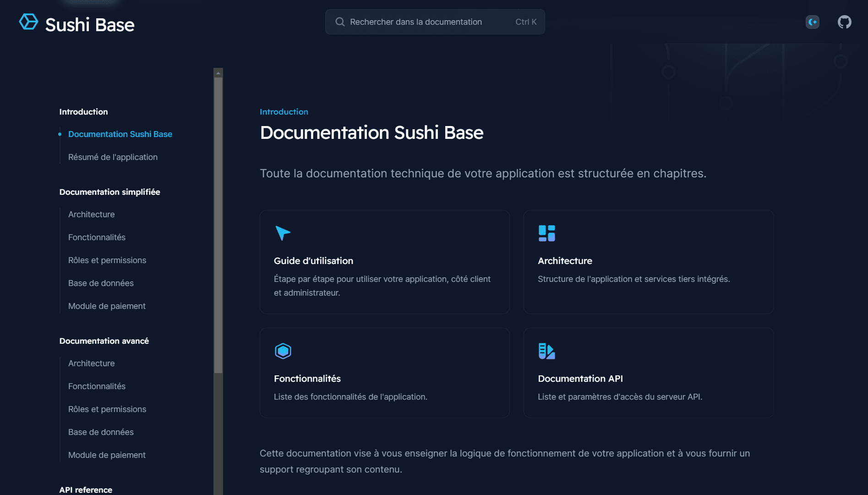Open Rôles et permissions under Documentation simplifiée
The image size is (868, 495).
pyautogui.click(x=107, y=260)
